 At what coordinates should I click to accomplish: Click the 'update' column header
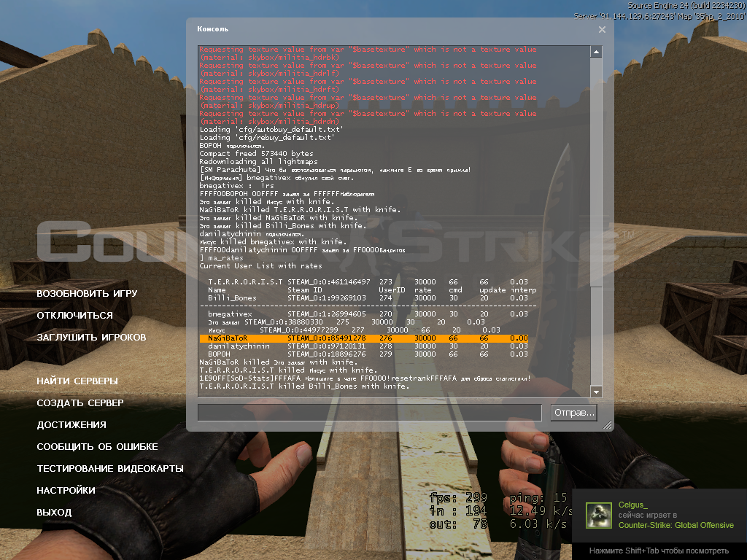coord(492,290)
